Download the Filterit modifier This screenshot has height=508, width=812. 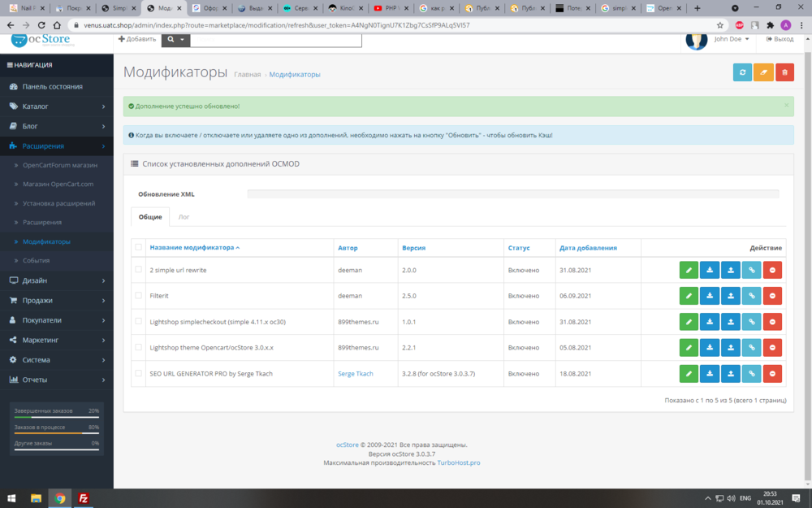point(710,296)
